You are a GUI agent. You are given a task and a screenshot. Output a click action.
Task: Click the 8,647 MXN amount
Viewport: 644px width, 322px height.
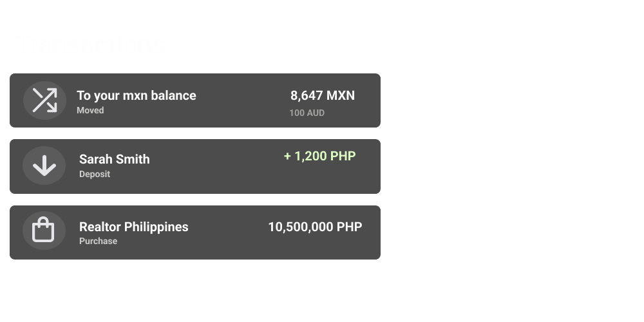322,95
